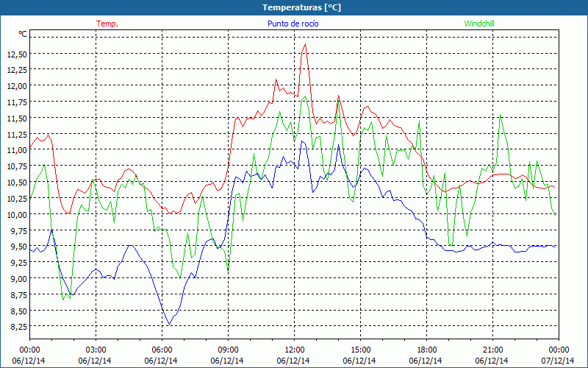This screenshot has height=368, width=588.
Task: Click the "11,75" y-axis value
Action: coord(17,102)
